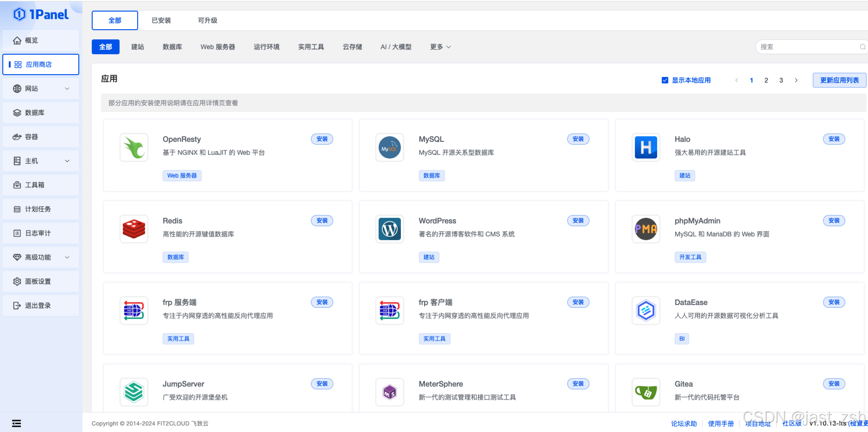The image size is (868, 432).
Task: Click the 1Panel logo
Action: 41,14
